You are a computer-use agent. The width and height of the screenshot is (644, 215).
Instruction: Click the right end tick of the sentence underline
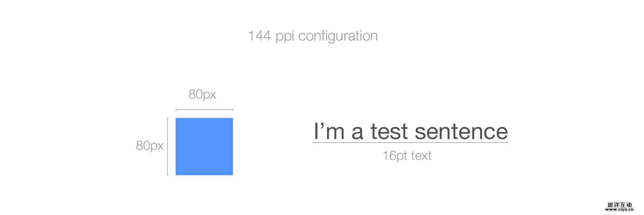click(507, 143)
